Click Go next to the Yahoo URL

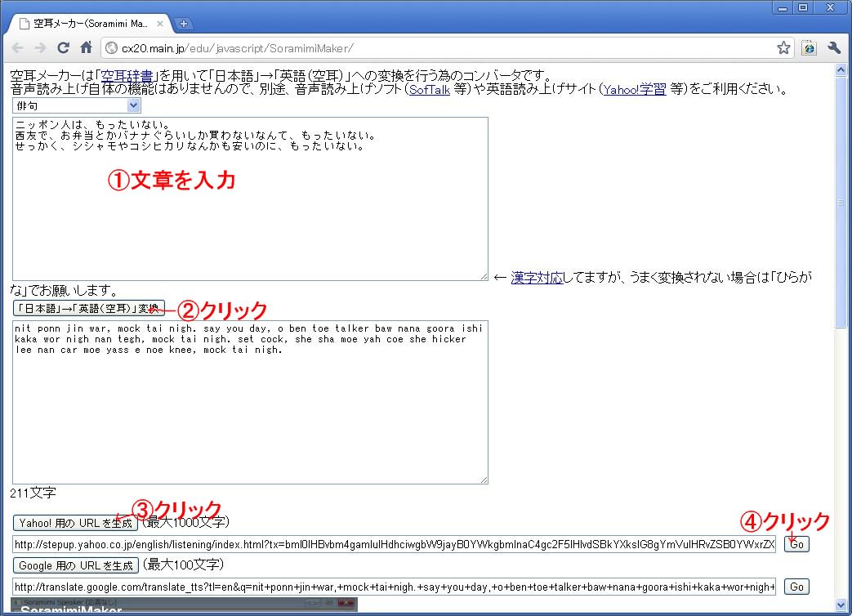(x=796, y=544)
